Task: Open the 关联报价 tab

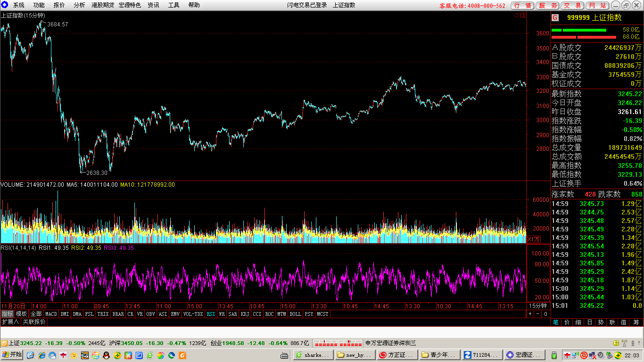Action: coord(34,322)
